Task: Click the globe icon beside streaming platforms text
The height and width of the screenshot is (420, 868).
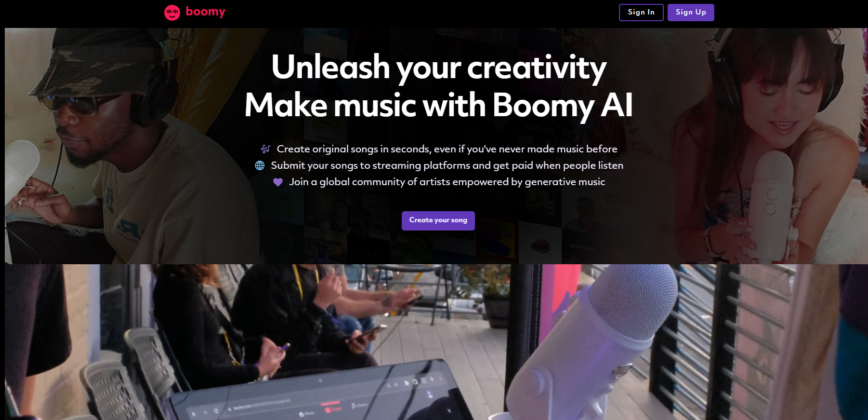Action: pyautogui.click(x=260, y=165)
